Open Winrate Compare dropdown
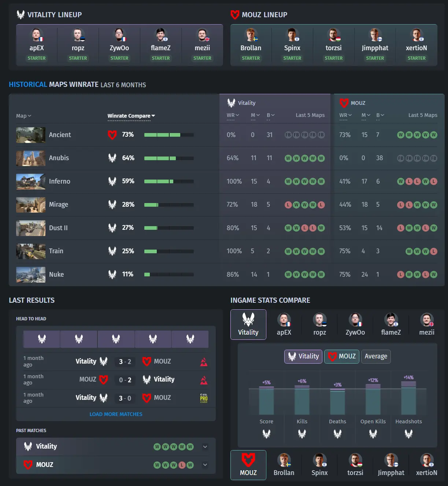 pos(131,116)
